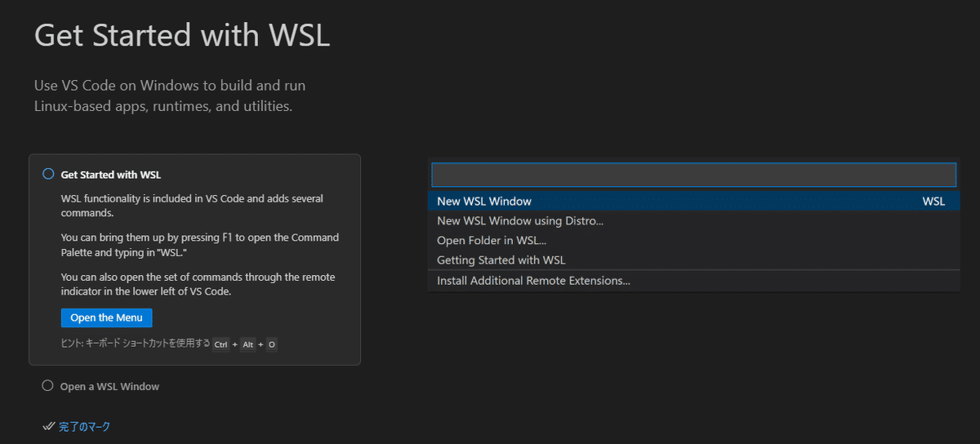Choose New WSL Window using Distro...
Viewport: 980px width, 444px height.
tap(520, 221)
